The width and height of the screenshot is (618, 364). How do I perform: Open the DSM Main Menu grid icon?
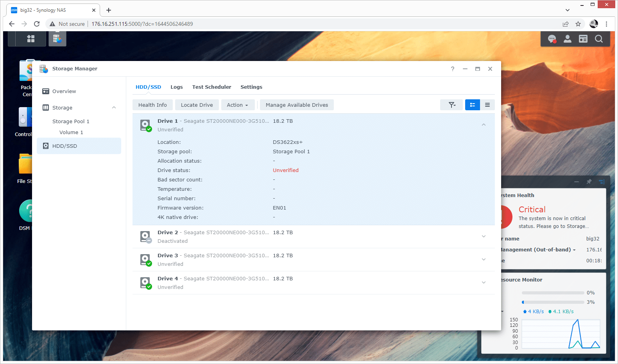point(30,39)
